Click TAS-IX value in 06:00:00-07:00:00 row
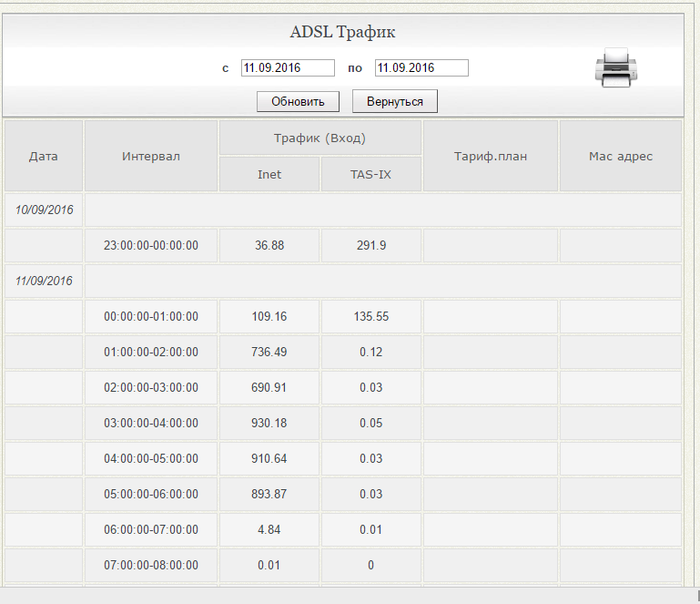Screen dimensions: 700x604 371,529
